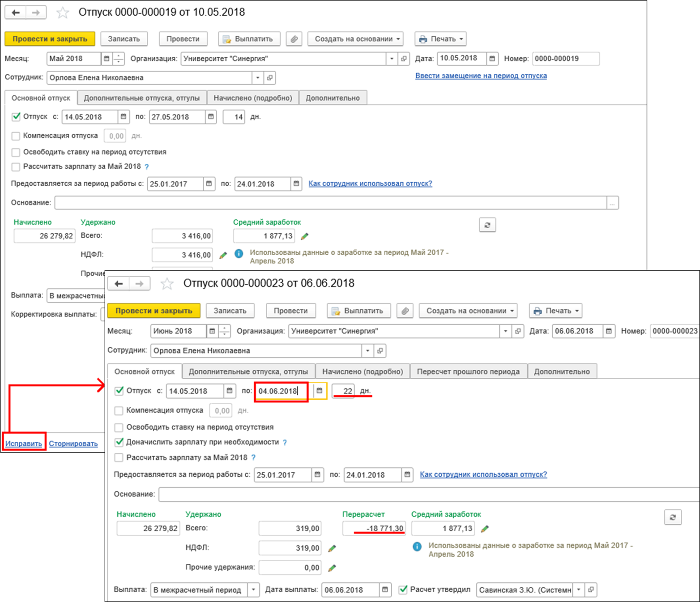
Task: Edit НДФЛ 319,00 using the pencil icon
Action: tap(332, 548)
